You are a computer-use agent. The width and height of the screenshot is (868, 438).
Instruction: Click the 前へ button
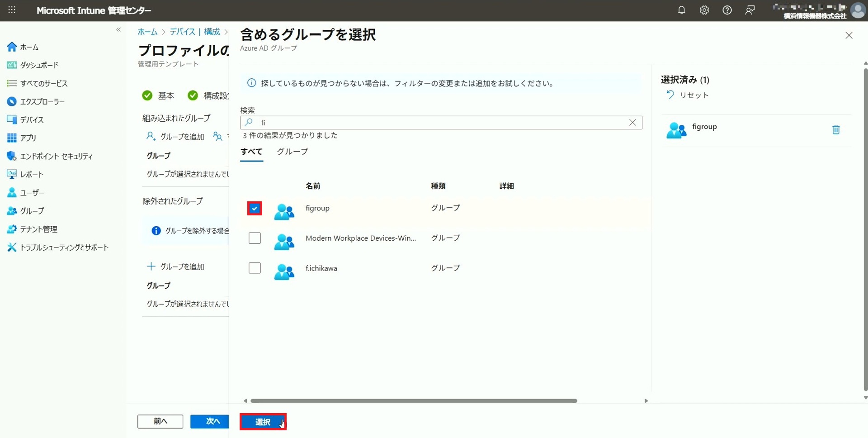[x=160, y=421]
